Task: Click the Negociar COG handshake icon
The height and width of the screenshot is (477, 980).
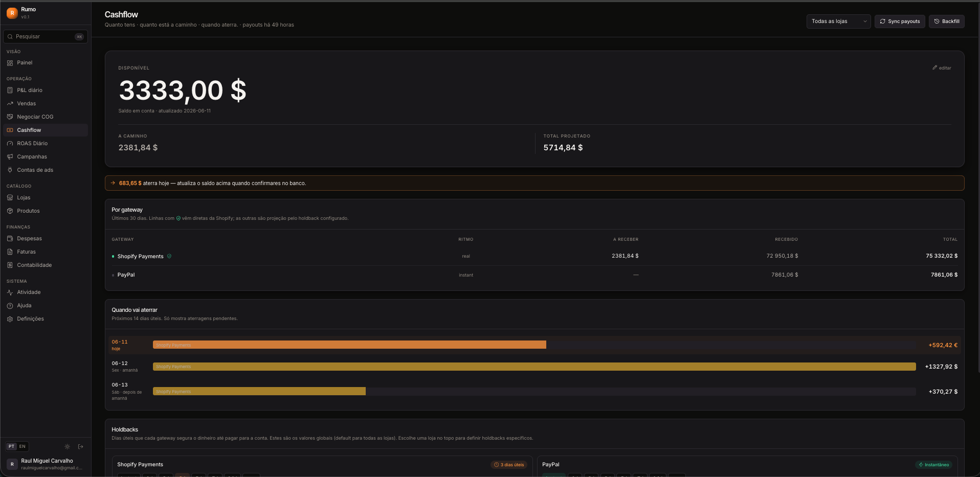Action: pyautogui.click(x=10, y=117)
